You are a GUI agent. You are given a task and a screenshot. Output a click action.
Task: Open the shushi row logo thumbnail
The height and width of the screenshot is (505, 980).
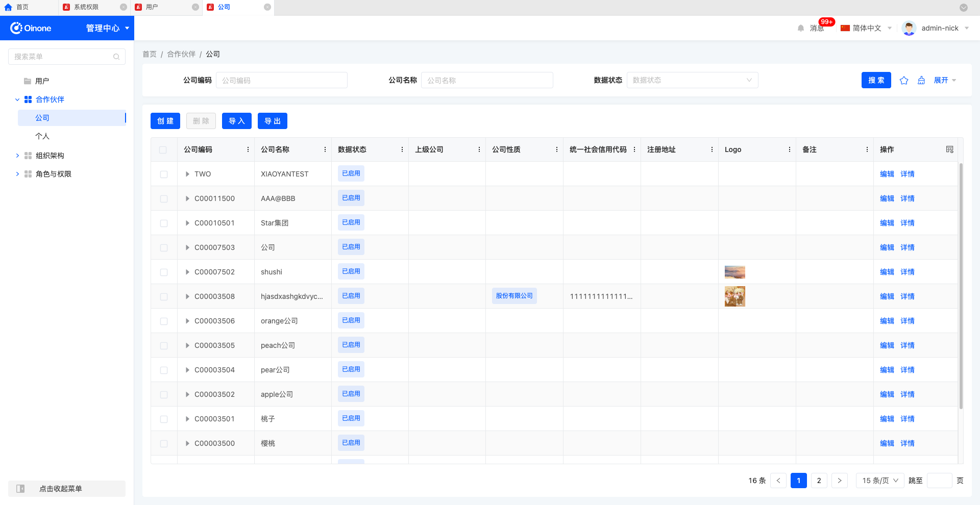(735, 272)
